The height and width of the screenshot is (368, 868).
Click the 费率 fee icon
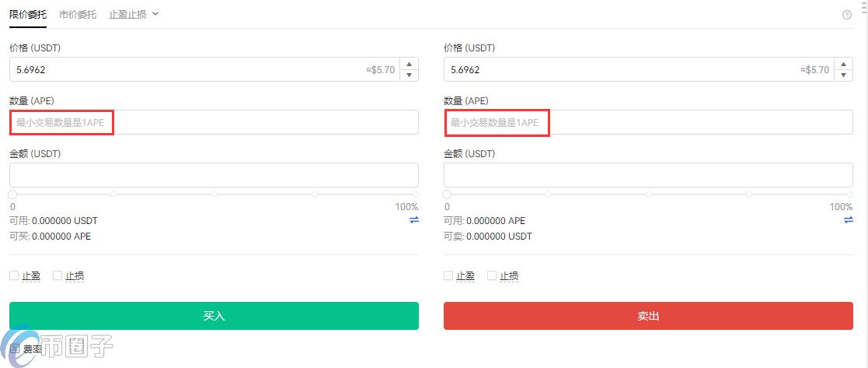(15, 349)
